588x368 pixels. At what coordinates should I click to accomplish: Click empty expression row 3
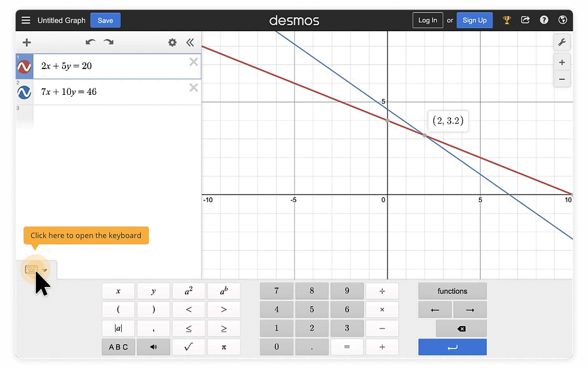pyautogui.click(x=109, y=117)
